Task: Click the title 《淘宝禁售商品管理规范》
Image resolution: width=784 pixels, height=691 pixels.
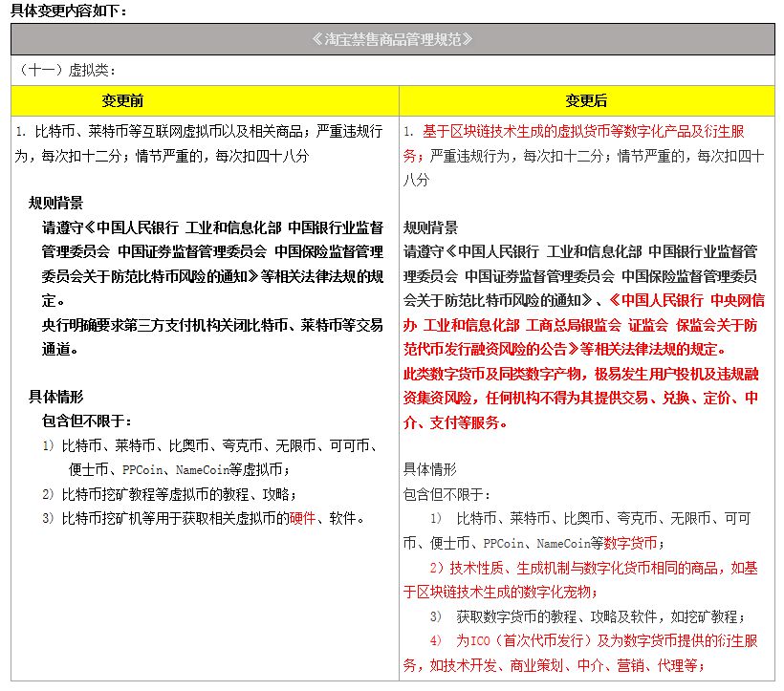Action: pos(393,39)
